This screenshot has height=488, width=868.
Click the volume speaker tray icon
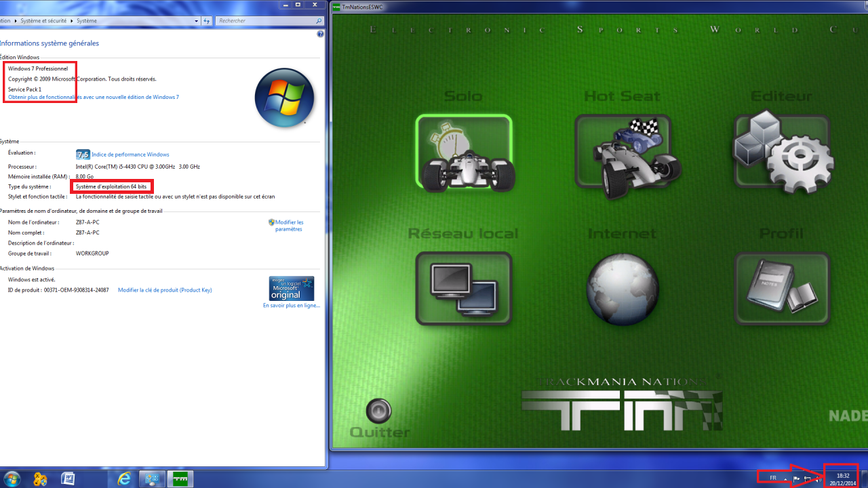tap(818, 479)
